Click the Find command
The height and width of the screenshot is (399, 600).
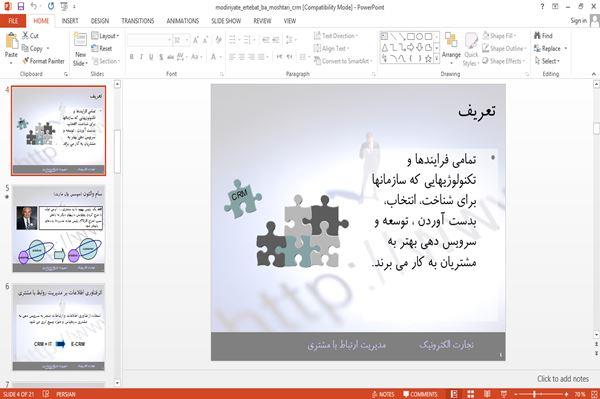543,36
